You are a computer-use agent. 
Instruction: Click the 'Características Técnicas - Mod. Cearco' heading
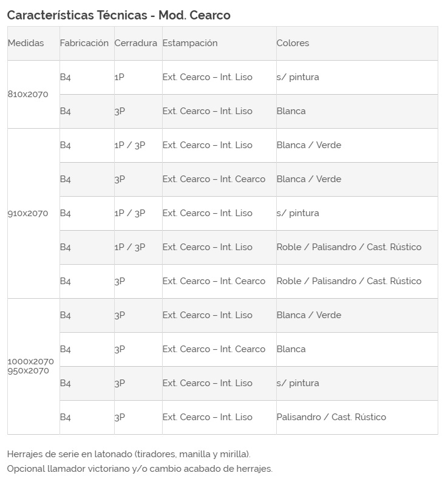tap(118, 15)
